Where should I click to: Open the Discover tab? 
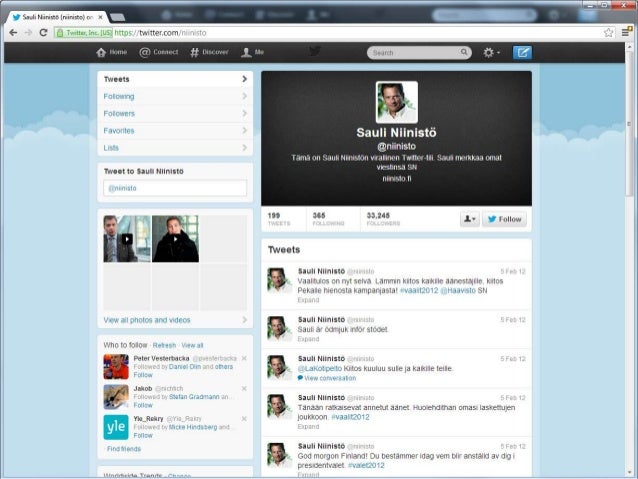coord(209,52)
